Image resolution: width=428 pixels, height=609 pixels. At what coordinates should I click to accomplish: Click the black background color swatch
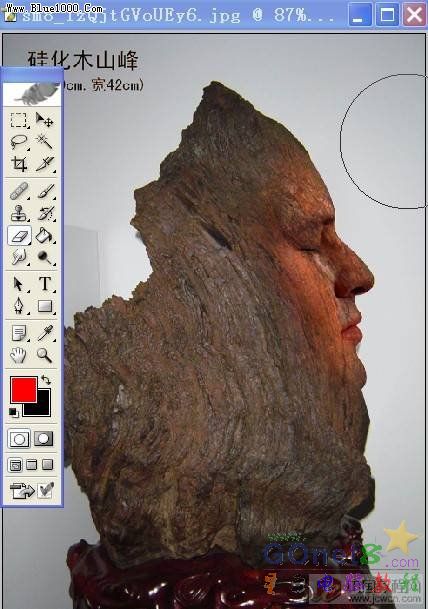(43, 407)
